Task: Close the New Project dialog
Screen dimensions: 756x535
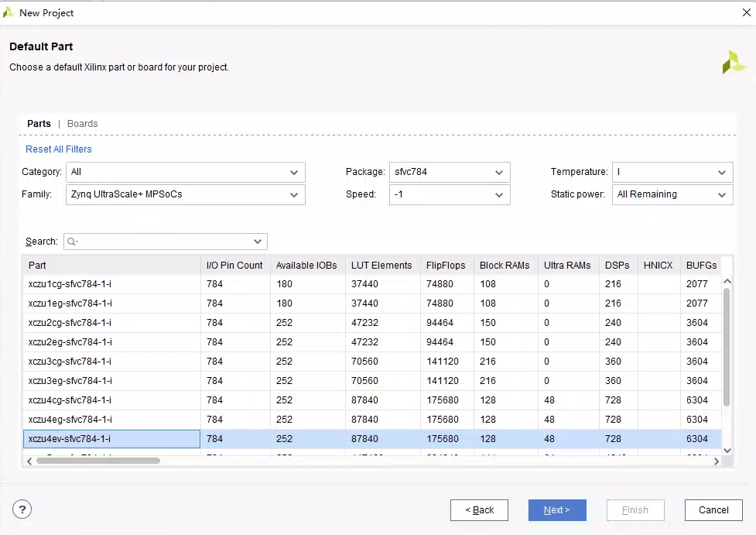Action: tap(747, 12)
